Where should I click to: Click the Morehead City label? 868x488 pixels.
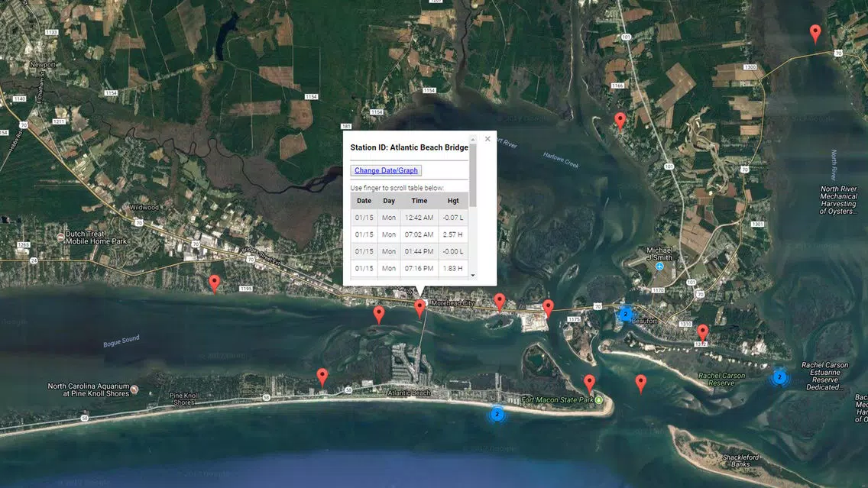click(x=452, y=303)
